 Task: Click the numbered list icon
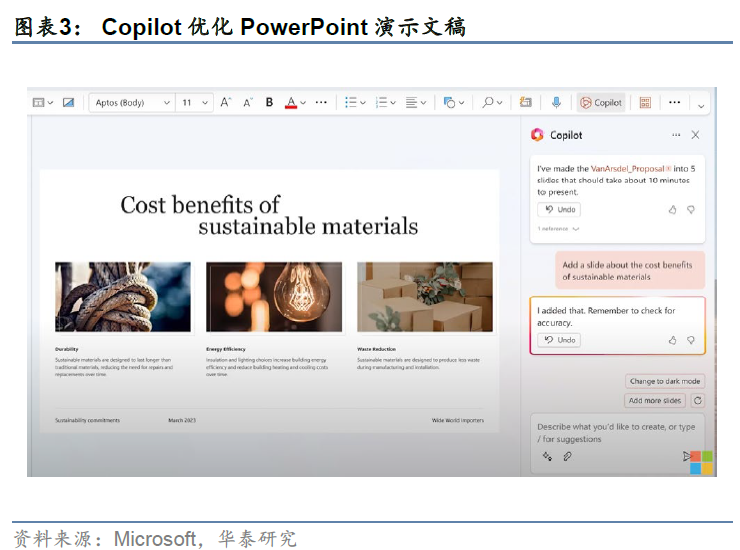tap(381, 102)
